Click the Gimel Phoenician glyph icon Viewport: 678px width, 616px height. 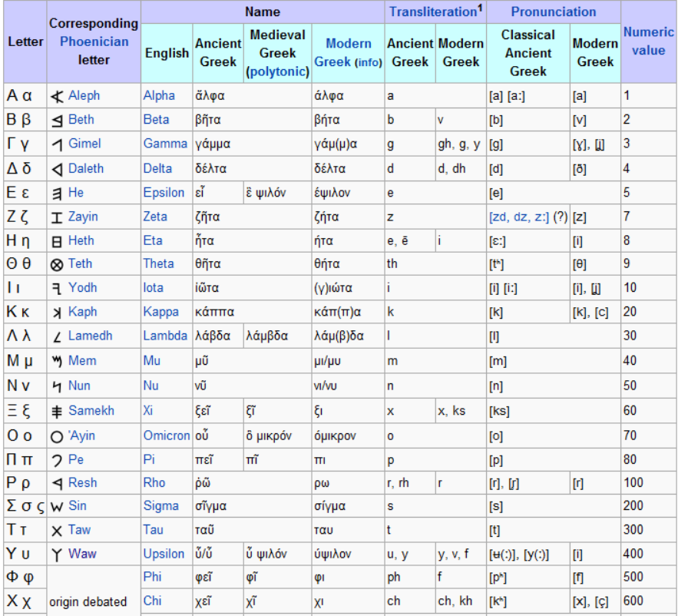pos(57,145)
